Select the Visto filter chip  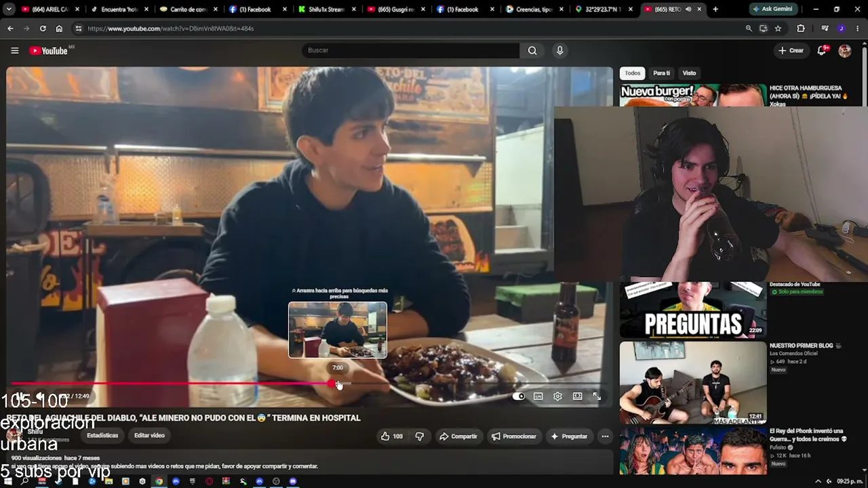(689, 73)
